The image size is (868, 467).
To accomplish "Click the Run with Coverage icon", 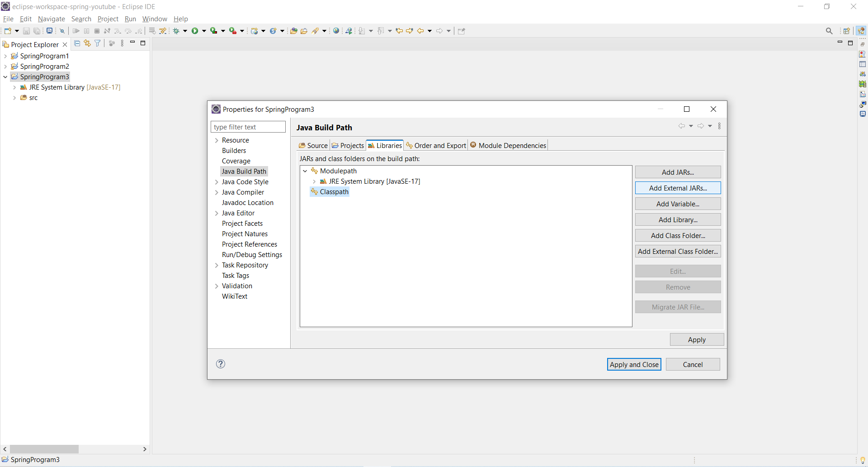I will 214,31.
